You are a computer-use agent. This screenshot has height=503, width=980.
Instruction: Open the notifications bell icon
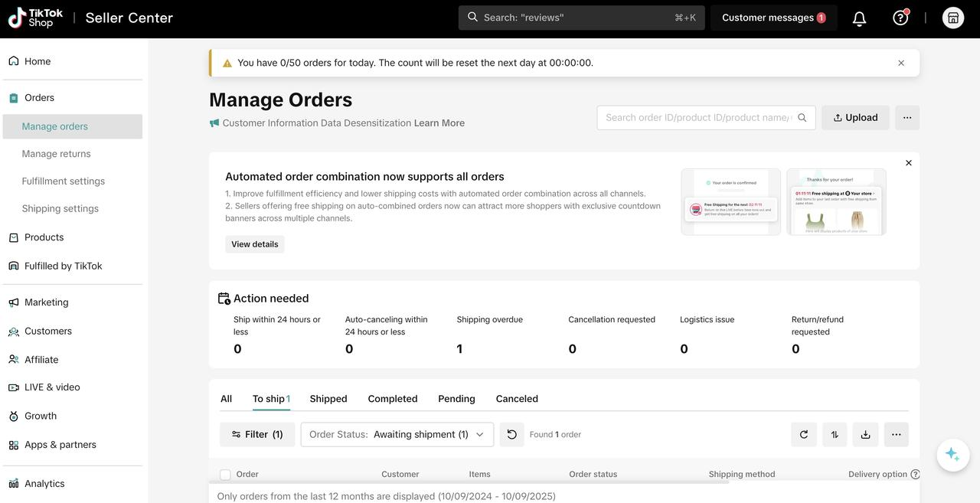point(859,18)
